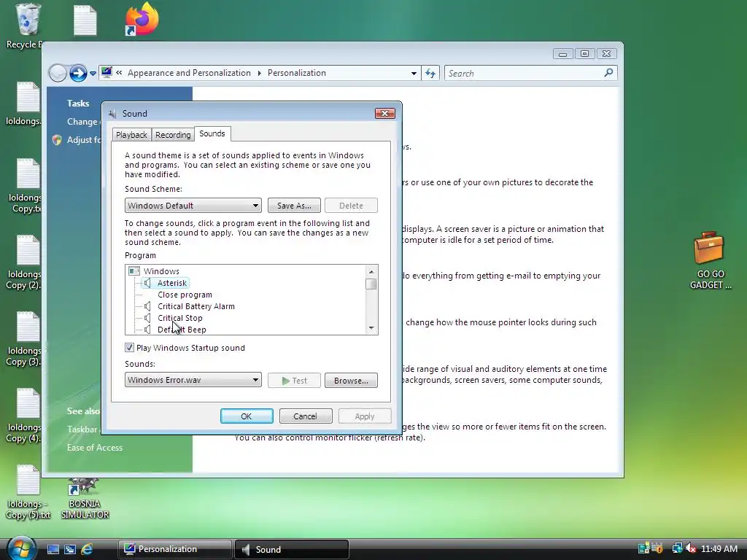Click the Save As... button

pyautogui.click(x=294, y=206)
